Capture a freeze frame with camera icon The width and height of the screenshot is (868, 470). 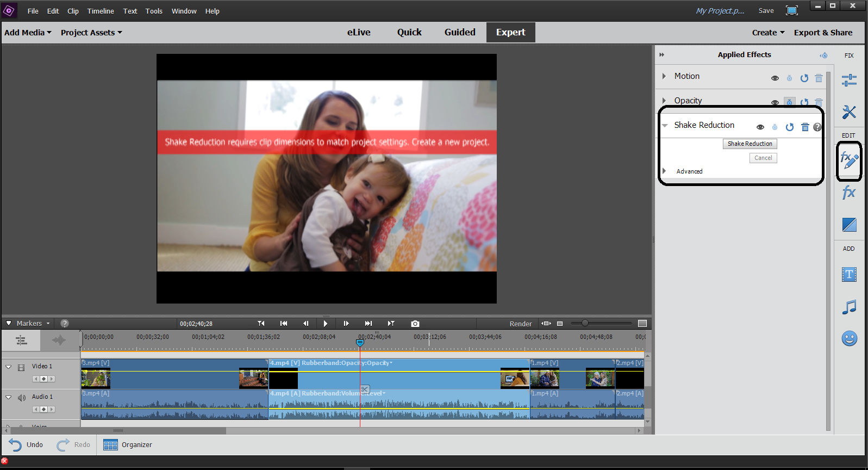click(415, 324)
